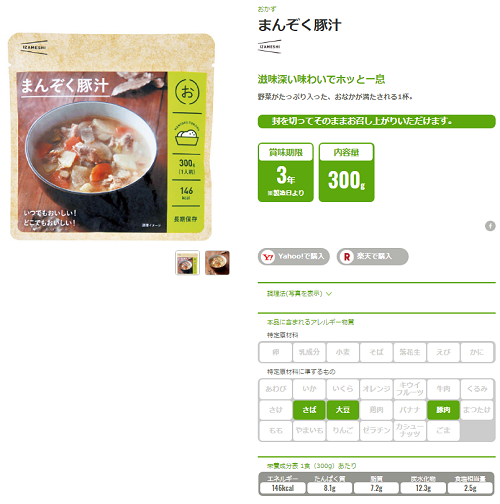Click the green 封を切って banner

pyautogui.click(x=377, y=121)
